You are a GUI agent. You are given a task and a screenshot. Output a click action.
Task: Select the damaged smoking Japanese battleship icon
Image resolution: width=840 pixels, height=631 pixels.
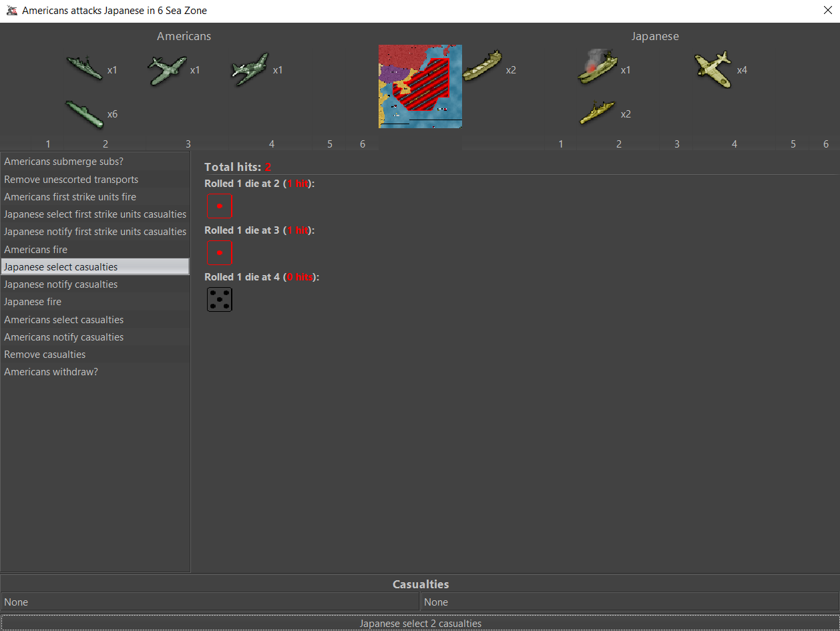(x=597, y=67)
